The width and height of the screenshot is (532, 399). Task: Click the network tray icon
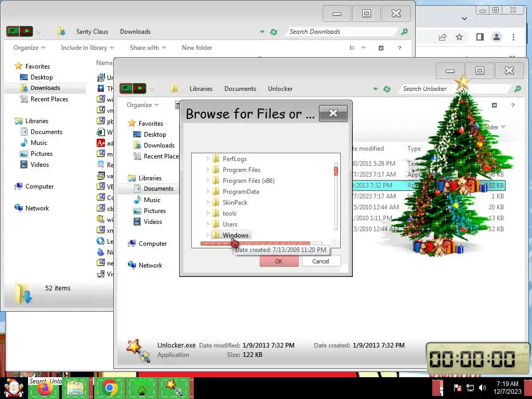pos(470,388)
